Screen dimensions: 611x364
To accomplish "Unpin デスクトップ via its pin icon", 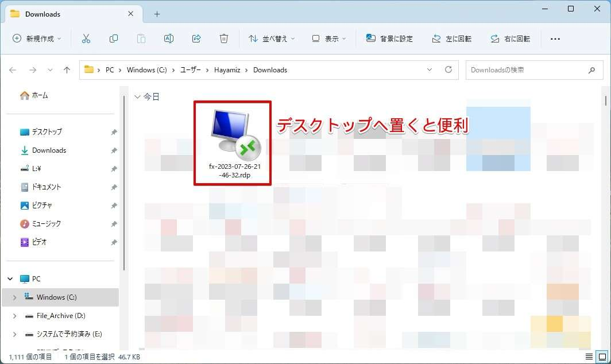I will [x=114, y=132].
